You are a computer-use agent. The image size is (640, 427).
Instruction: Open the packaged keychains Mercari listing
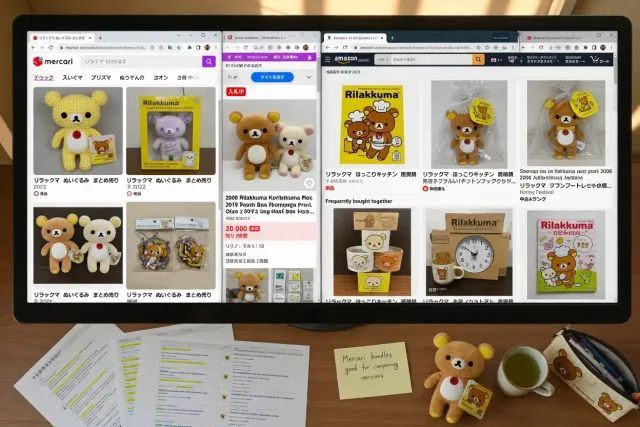171,245
